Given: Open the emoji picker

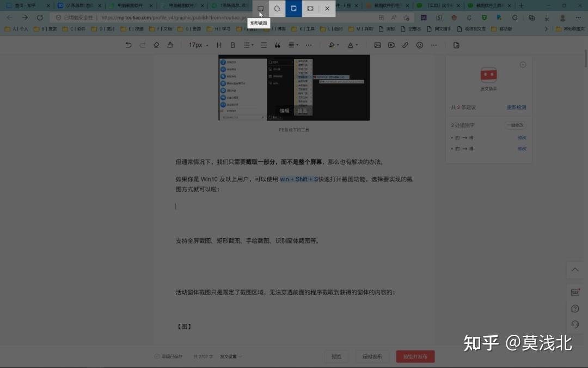Looking at the screenshot, I should [419, 45].
